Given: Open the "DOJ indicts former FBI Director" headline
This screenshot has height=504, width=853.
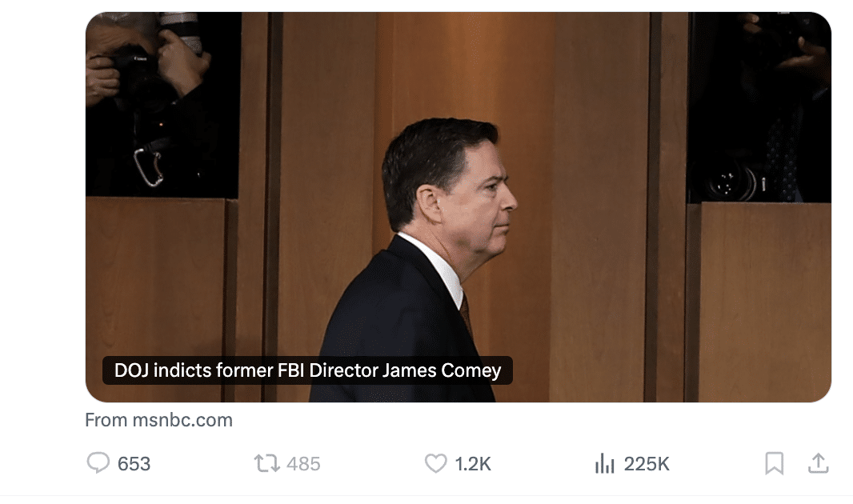Looking at the screenshot, I should point(307,370).
